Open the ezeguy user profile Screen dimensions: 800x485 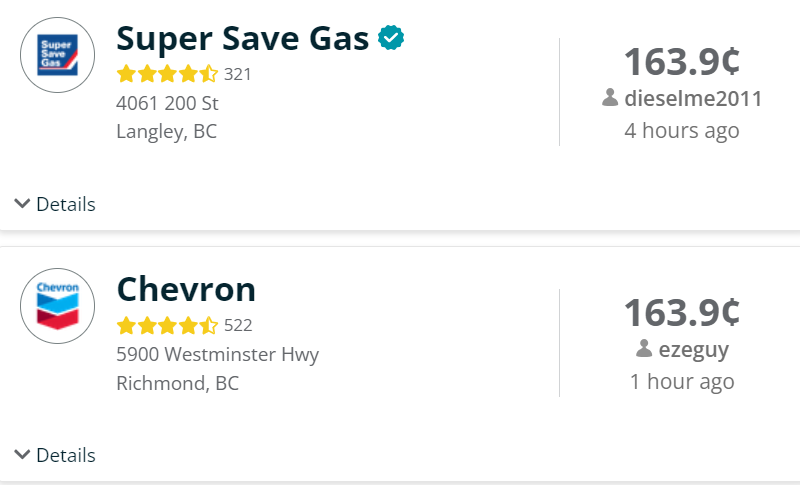pos(694,350)
